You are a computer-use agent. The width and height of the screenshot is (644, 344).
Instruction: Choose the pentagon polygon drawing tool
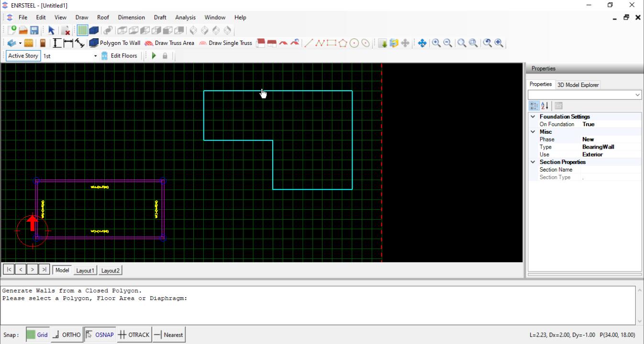tap(343, 43)
